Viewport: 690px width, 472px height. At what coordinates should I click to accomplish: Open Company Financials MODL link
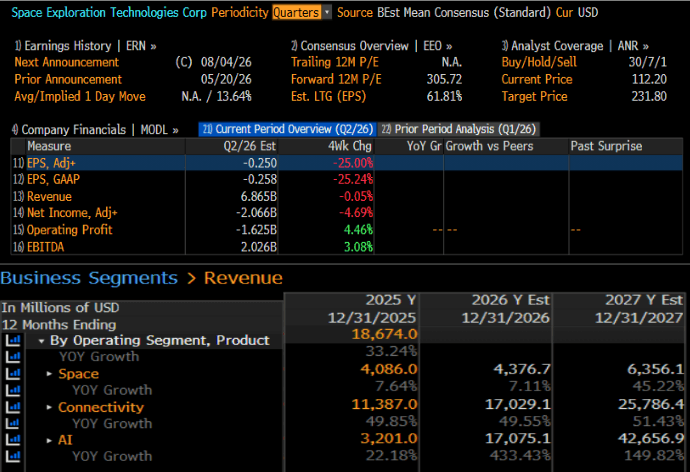click(95, 130)
